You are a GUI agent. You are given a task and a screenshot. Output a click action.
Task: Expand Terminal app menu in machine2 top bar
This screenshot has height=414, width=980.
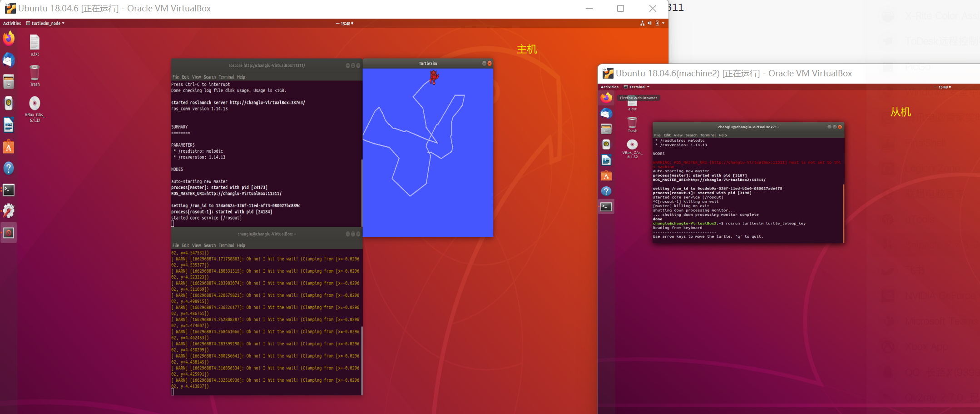pyautogui.click(x=637, y=87)
